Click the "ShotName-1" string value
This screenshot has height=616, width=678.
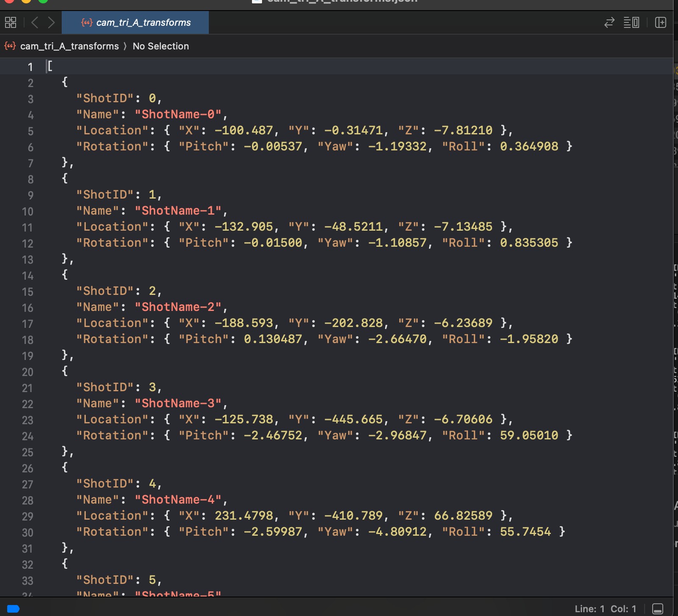pos(178,211)
